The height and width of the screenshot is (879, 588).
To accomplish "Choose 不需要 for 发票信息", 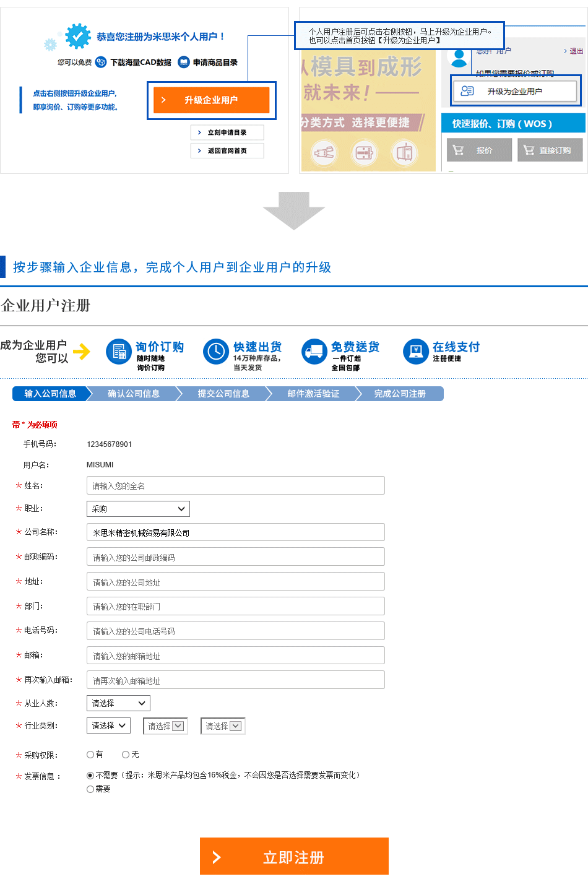I will (x=90, y=775).
